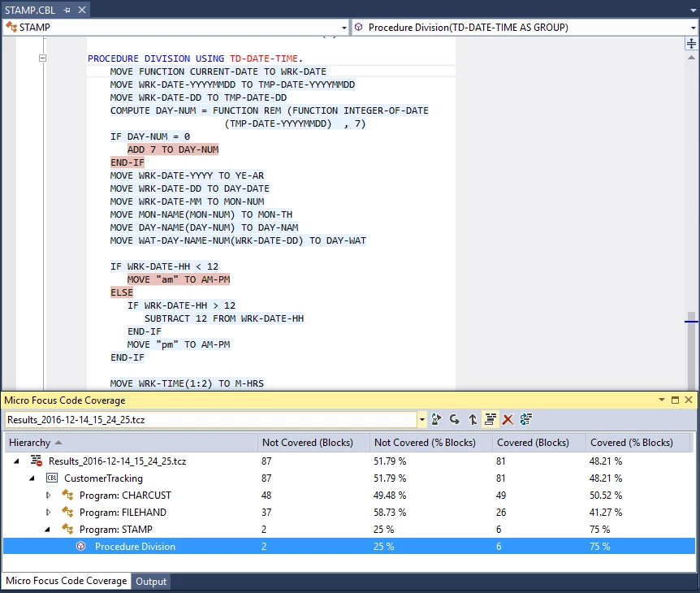The width and height of the screenshot is (700, 593).
Task: Click the split editor icon above scrollbar
Action: pyautogui.click(x=691, y=43)
